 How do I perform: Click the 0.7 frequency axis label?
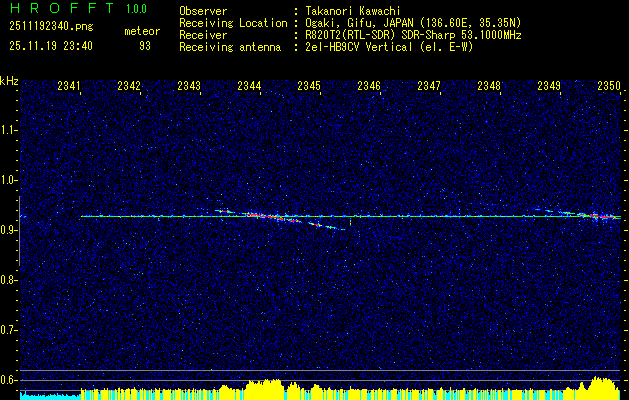(x=8, y=330)
